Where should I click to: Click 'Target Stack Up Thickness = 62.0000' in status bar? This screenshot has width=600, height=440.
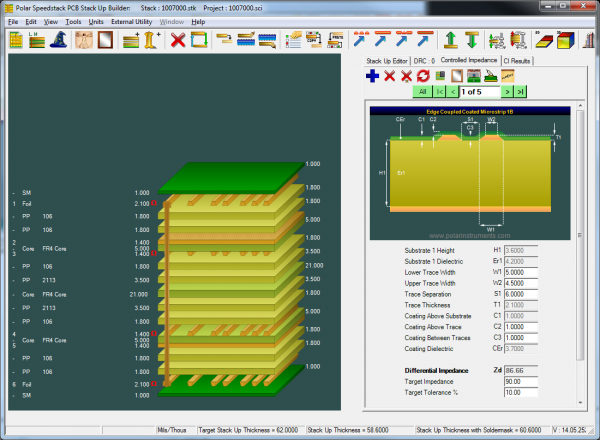[248, 430]
